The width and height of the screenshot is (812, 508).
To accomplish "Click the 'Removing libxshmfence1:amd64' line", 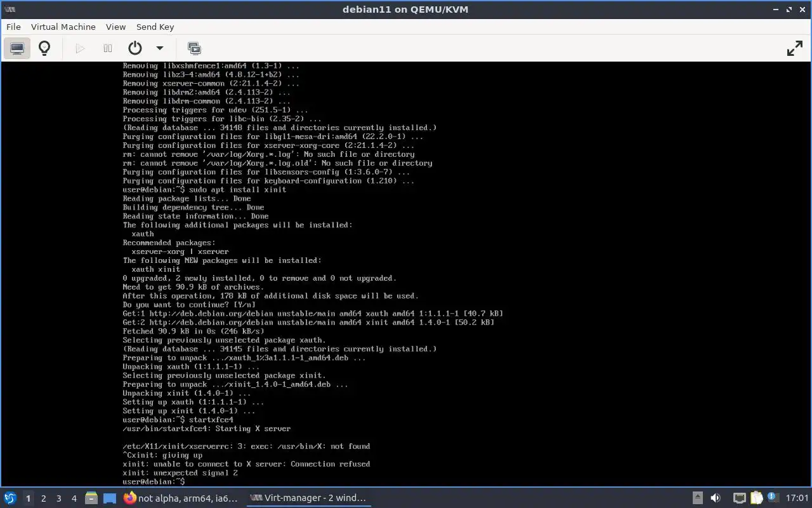I will (211, 65).
